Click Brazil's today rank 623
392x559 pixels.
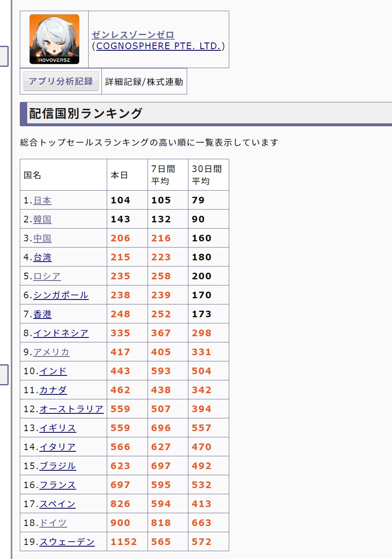click(120, 466)
